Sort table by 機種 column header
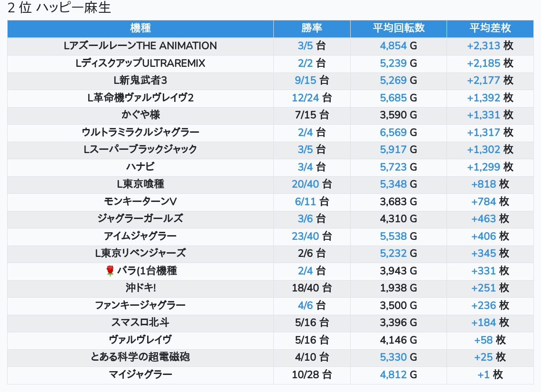 click(x=140, y=28)
